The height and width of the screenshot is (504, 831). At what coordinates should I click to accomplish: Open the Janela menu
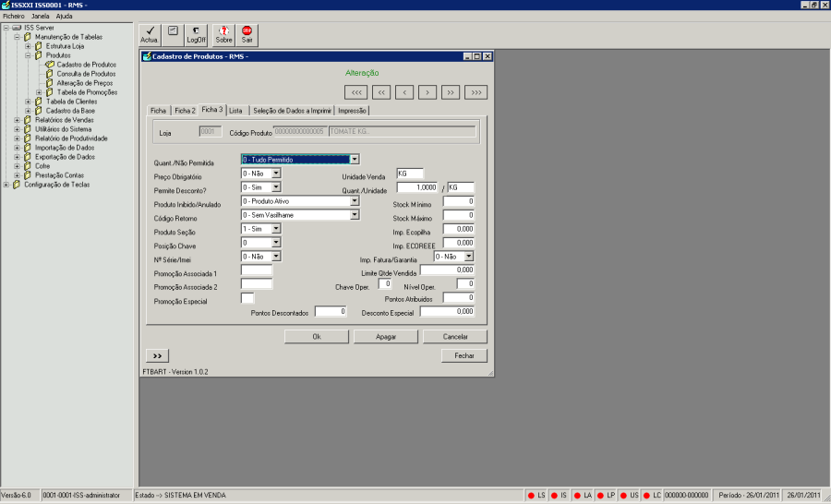click(41, 17)
